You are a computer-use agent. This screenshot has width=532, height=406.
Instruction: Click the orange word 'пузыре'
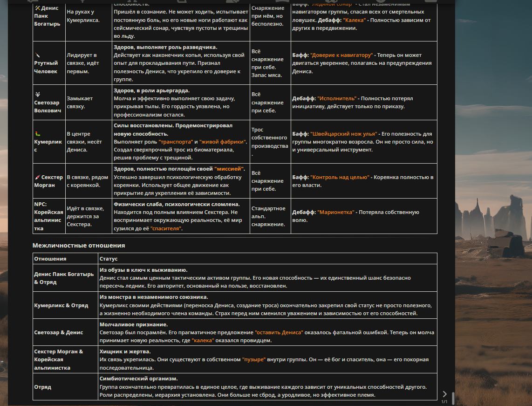pos(254,359)
